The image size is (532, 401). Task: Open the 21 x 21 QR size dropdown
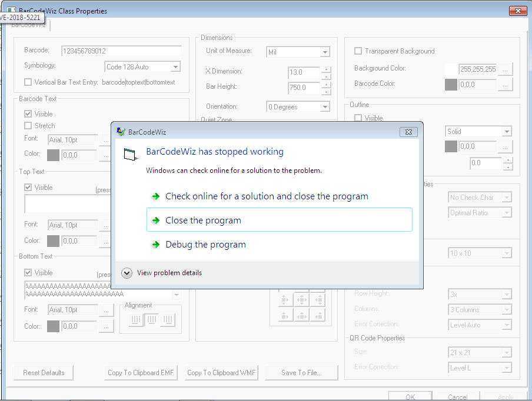pos(507,353)
